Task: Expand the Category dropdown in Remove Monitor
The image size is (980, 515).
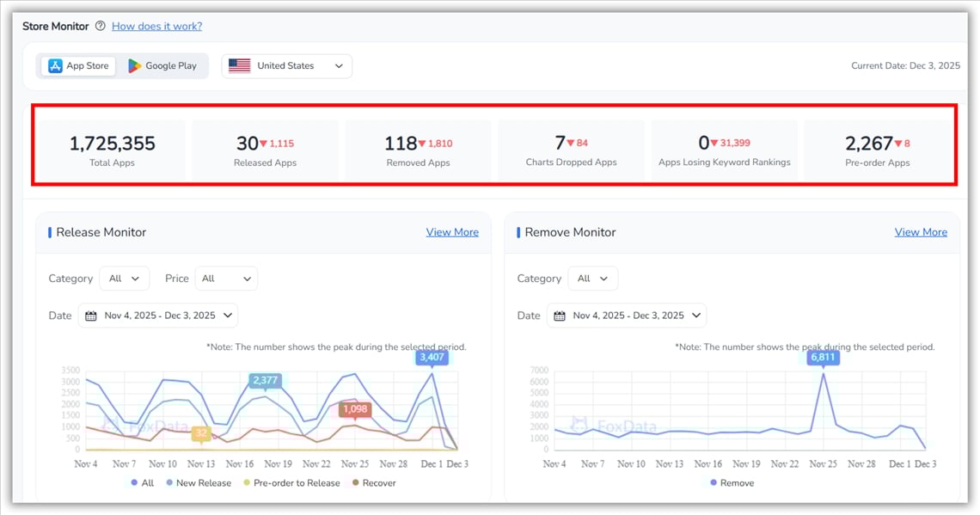Action: [593, 278]
